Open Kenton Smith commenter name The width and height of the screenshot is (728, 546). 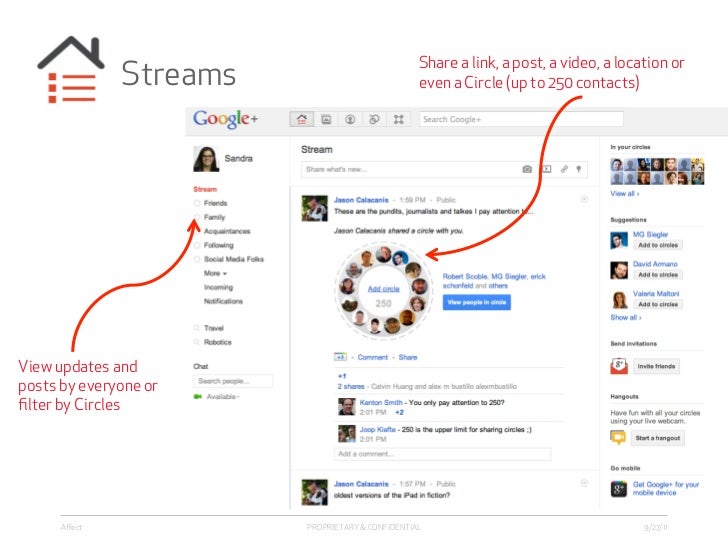381,403
